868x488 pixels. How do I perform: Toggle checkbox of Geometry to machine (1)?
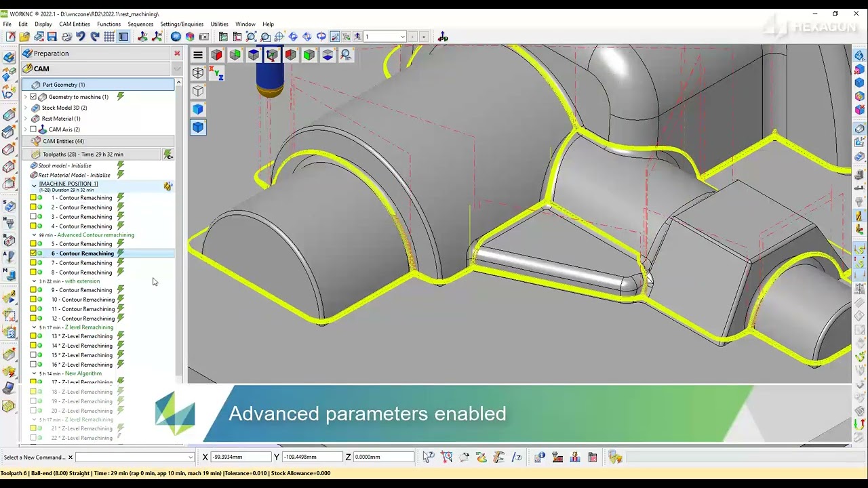click(x=33, y=97)
